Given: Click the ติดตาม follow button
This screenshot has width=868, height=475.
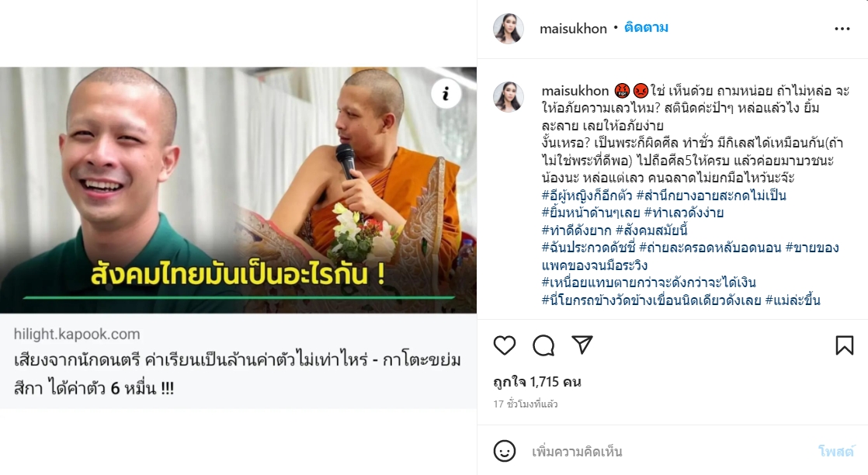Looking at the screenshot, I should coord(646,28).
